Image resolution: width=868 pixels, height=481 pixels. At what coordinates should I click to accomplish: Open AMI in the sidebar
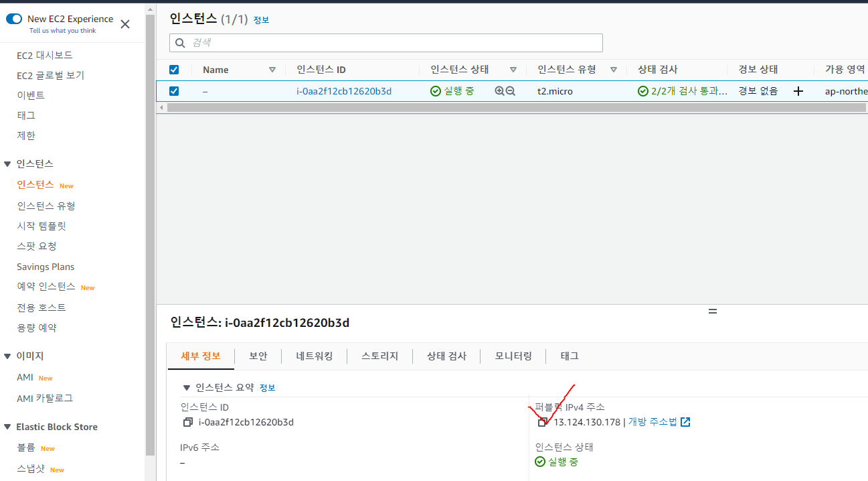(x=25, y=377)
